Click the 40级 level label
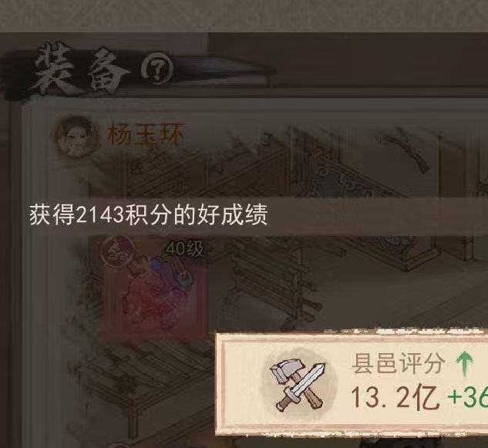 185,249
